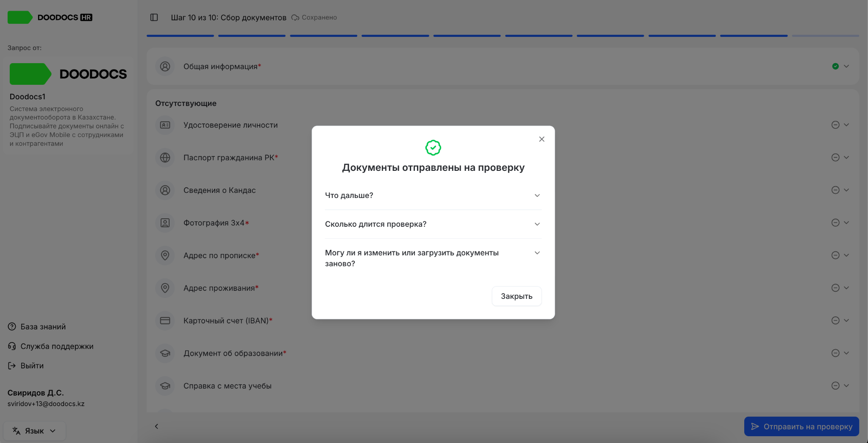Click the globe icon for Паспорт гражданина РК
Image resolution: width=868 pixels, height=443 pixels.
tap(165, 158)
